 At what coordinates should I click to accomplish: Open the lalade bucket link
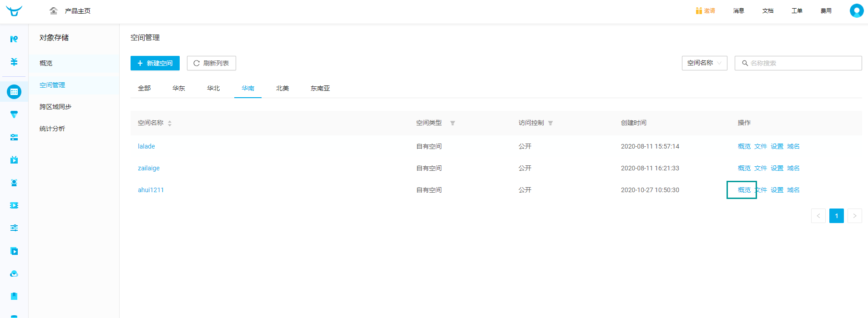(146, 146)
